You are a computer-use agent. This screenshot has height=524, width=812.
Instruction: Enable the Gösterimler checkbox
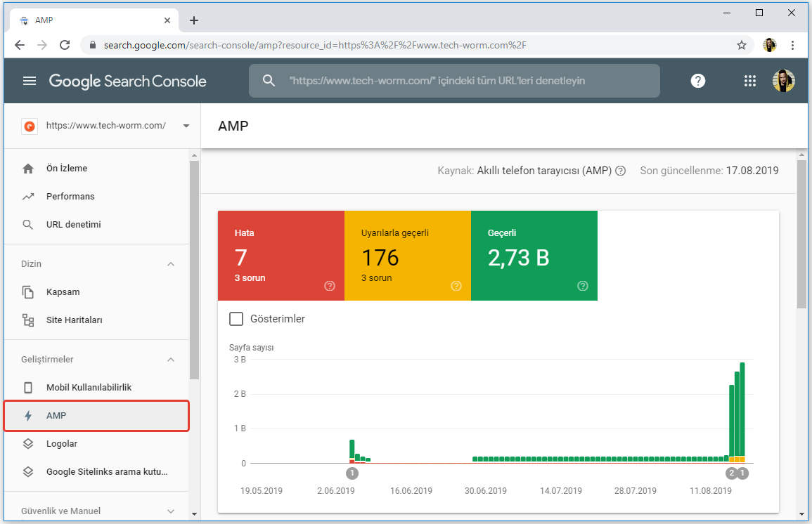point(236,319)
